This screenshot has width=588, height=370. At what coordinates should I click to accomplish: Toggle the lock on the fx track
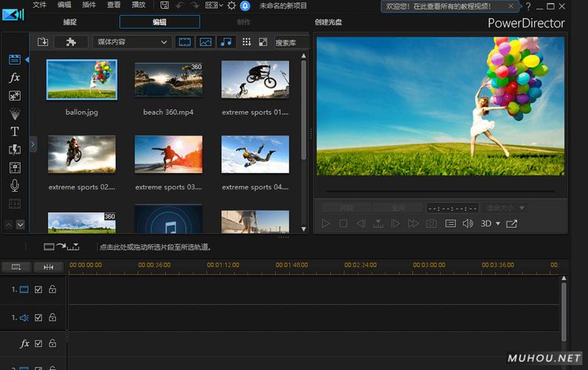(52, 344)
